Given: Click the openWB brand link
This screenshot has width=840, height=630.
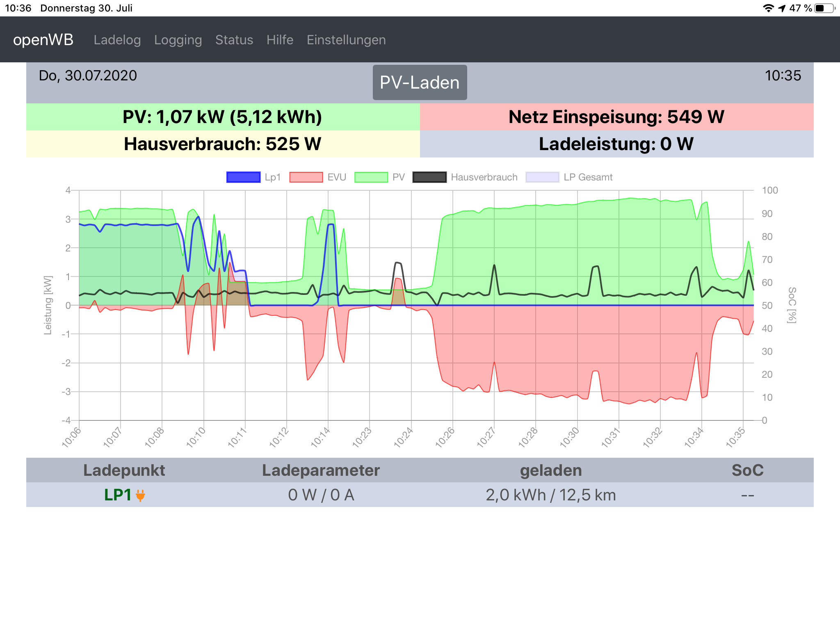Looking at the screenshot, I should 43,40.
